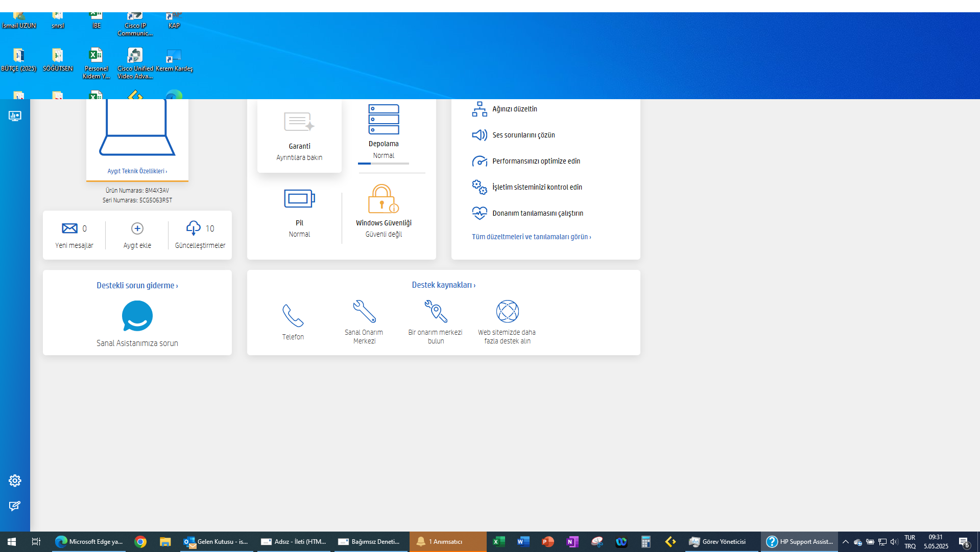Select Kerem Kardeş desktop shortcut

174,60
